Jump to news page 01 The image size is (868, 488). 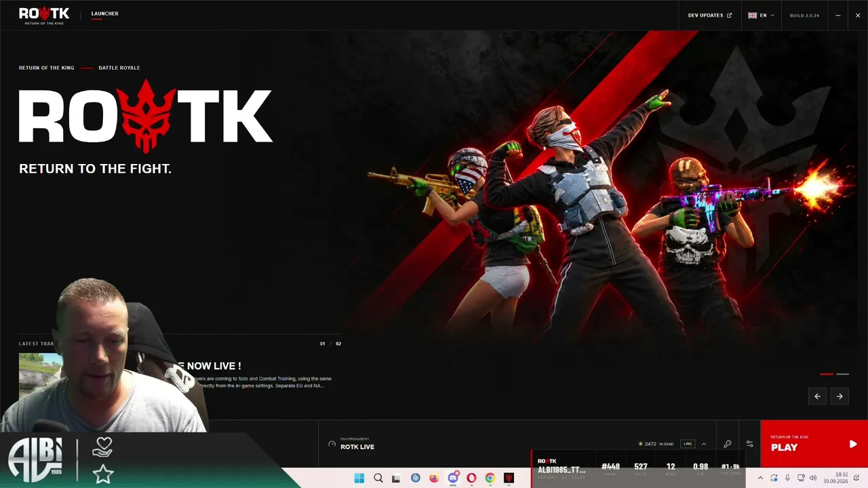pyautogui.click(x=323, y=344)
